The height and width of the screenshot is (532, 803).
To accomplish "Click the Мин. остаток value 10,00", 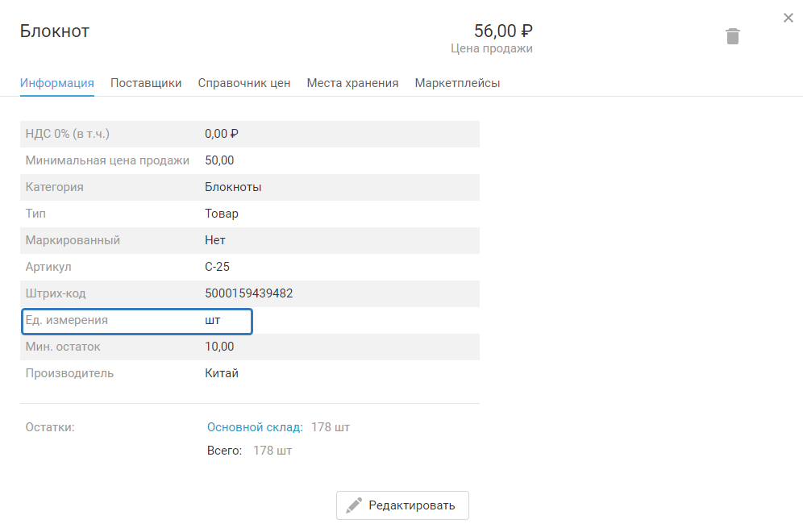I will [x=219, y=347].
